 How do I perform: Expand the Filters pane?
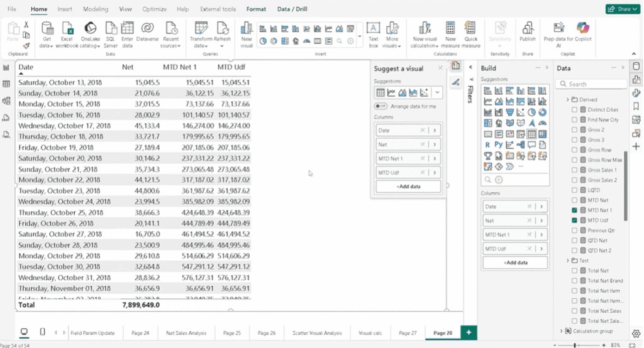pos(470,67)
